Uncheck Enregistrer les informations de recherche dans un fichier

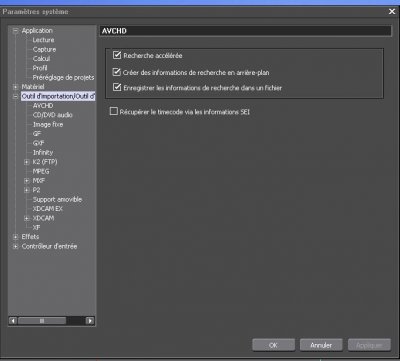coord(117,87)
